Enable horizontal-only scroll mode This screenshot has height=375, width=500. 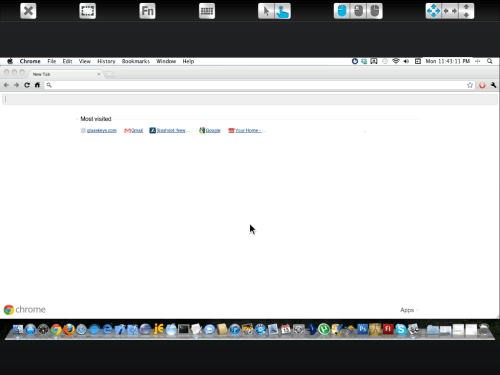coord(450,11)
